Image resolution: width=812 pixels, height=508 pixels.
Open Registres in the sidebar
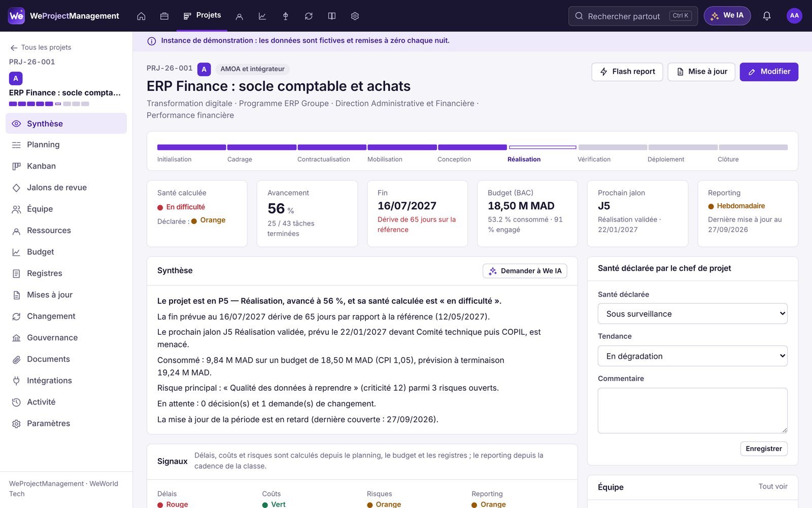pyautogui.click(x=66, y=273)
